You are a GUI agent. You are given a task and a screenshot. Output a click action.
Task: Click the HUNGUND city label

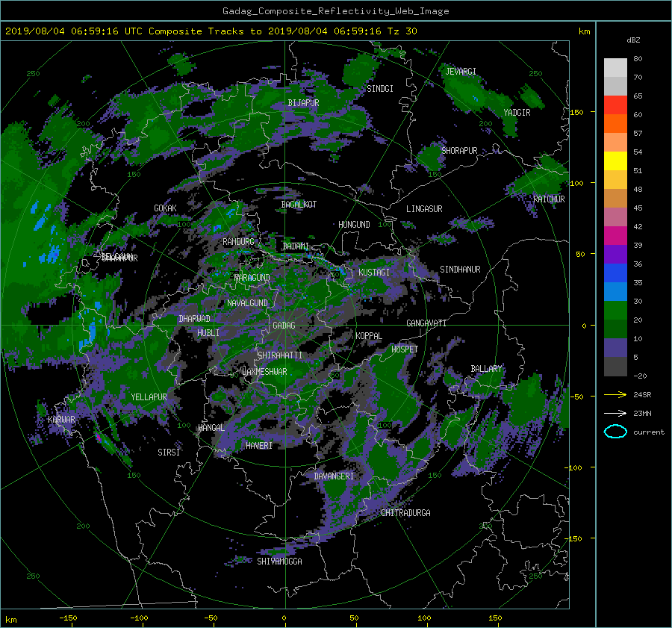354,225
